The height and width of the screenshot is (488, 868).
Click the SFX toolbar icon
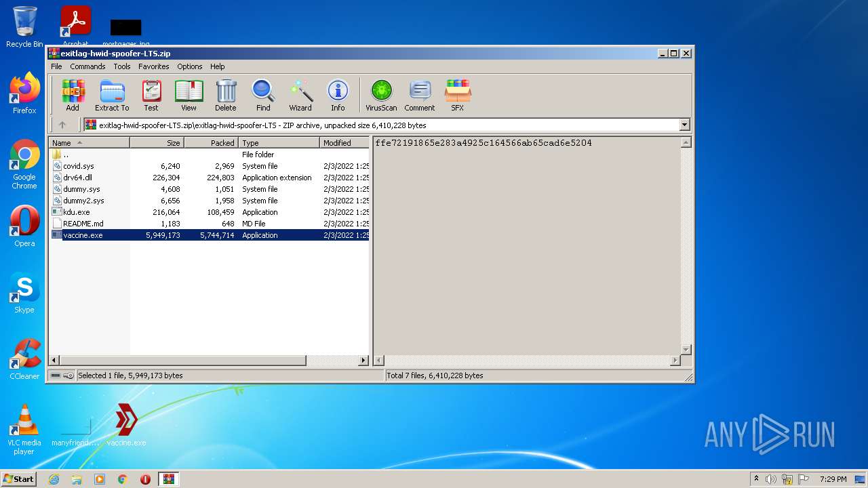(x=458, y=95)
